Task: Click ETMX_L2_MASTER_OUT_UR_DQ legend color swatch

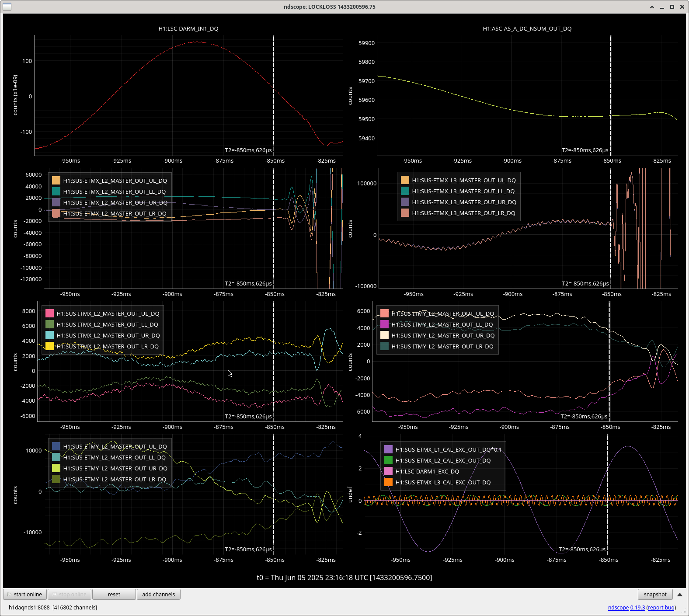Action: (56, 202)
